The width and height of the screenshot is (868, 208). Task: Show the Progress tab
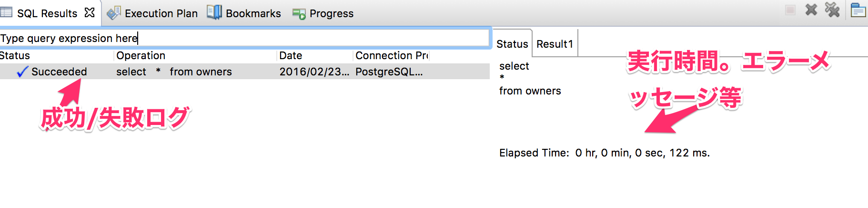click(331, 13)
